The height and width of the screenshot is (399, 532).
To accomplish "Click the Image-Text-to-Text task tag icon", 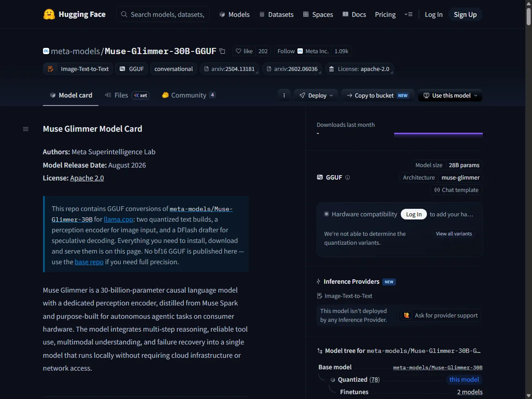I will [x=51, y=69].
